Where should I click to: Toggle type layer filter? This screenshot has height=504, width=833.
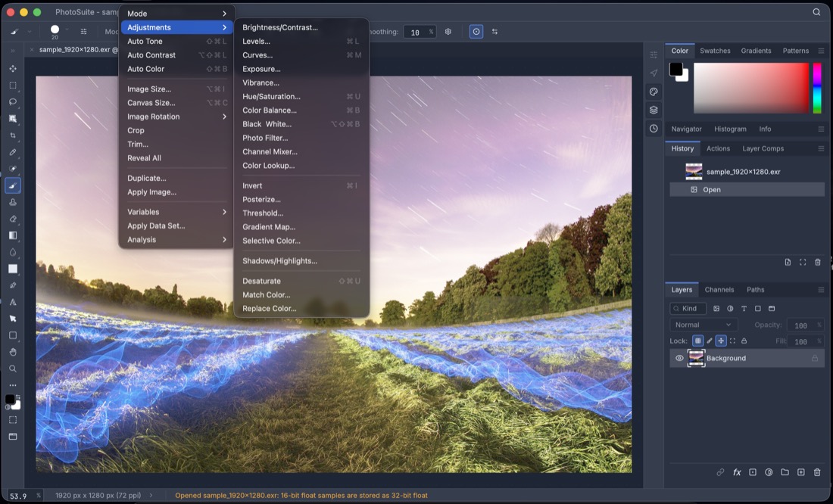click(744, 309)
